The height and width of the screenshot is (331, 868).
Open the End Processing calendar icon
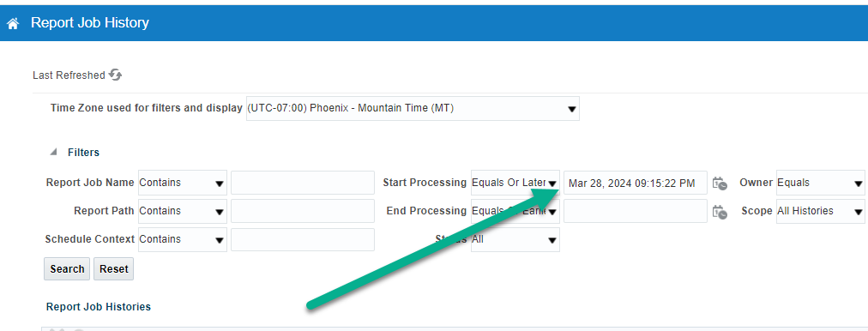click(x=720, y=212)
